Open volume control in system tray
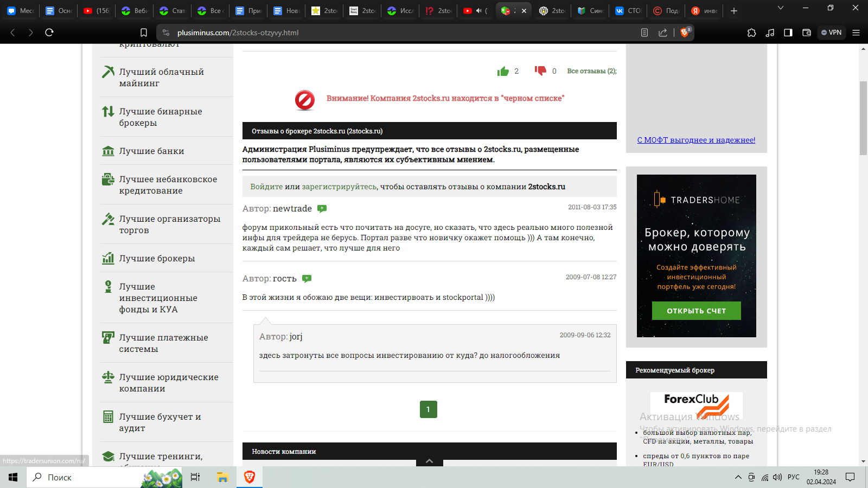Image resolution: width=868 pixels, height=488 pixels. pos(777,477)
